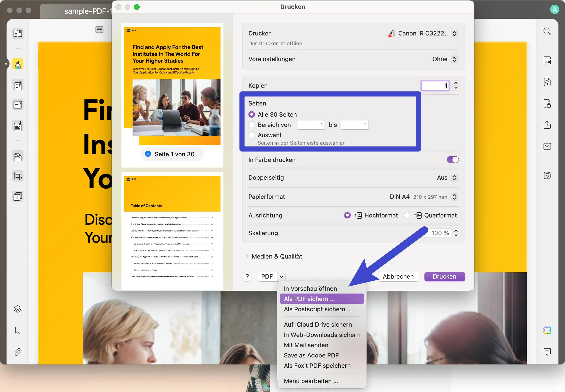Image resolution: width=565 pixels, height=392 pixels.
Task: Click the Share icon in the right sidebar
Action: [x=547, y=125]
